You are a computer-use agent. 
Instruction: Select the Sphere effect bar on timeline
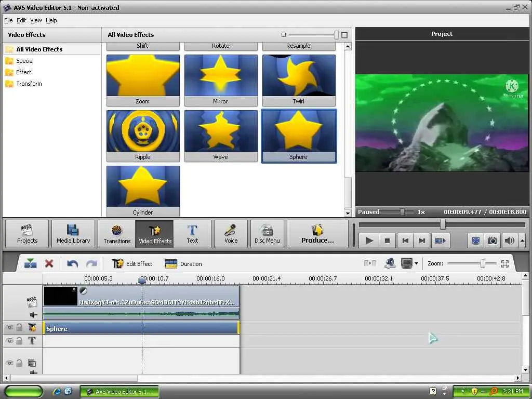pos(141,328)
